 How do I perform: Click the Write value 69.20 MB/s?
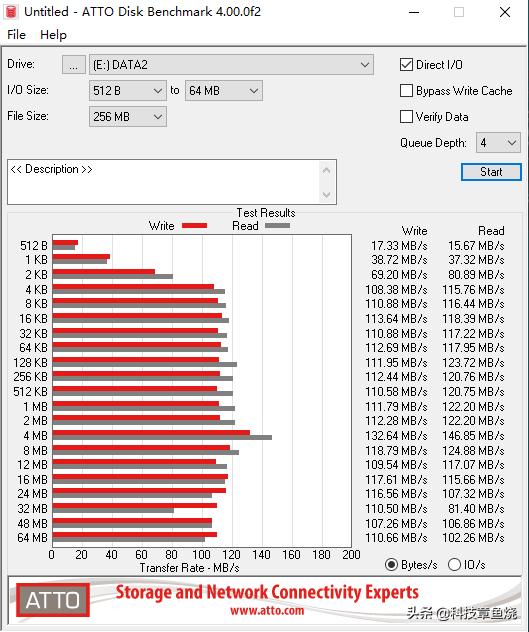pyautogui.click(x=399, y=275)
